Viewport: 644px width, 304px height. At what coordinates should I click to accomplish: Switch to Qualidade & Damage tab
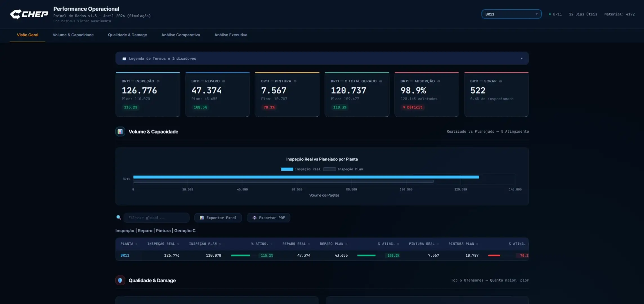pyautogui.click(x=128, y=35)
